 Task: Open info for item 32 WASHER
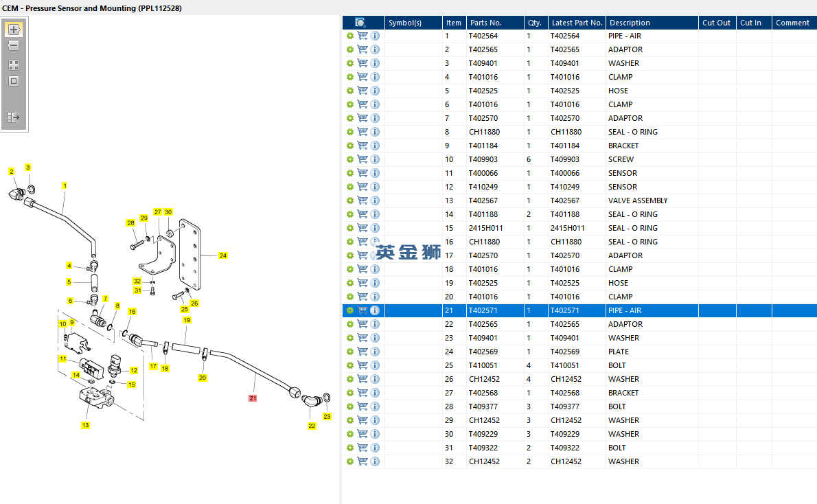pos(375,462)
